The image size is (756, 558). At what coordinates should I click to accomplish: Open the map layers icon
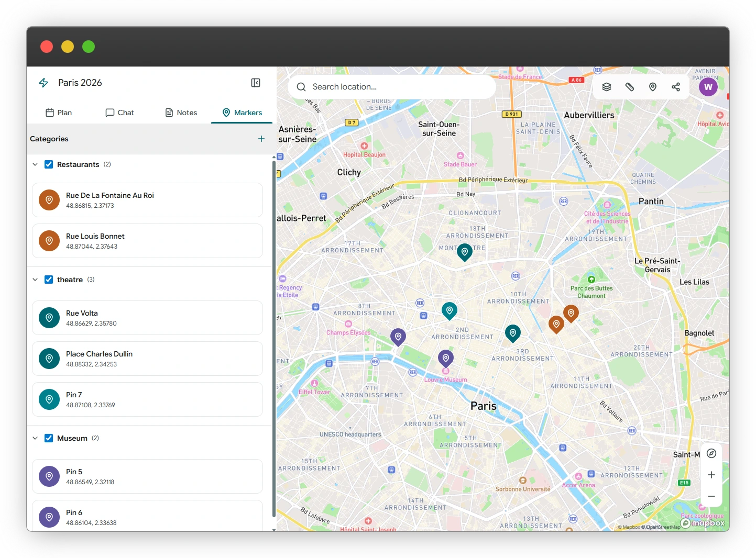pyautogui.click(x=607, y=87)
